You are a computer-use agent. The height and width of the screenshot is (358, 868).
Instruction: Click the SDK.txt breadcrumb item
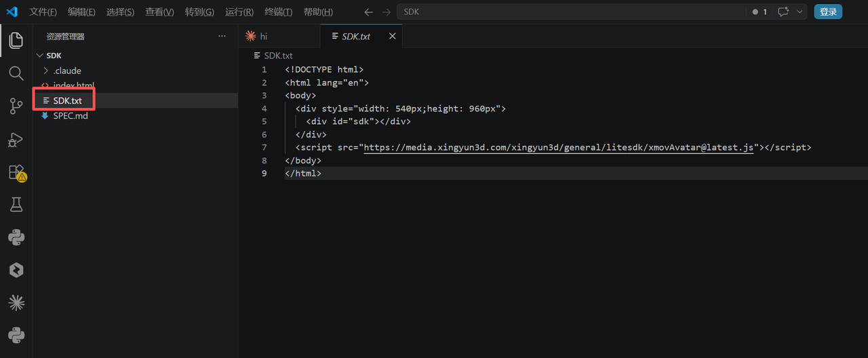273,56
